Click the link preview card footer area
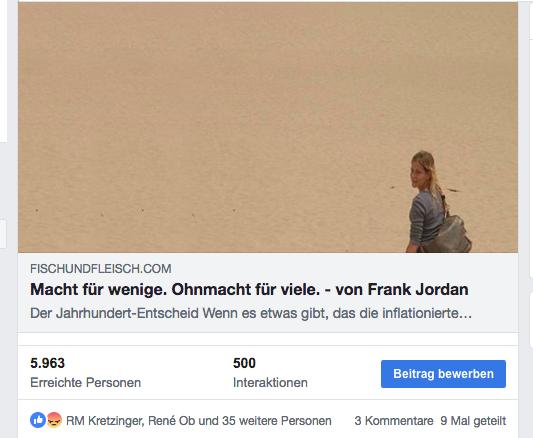533x438 pixels. click(x=268, y=292)
